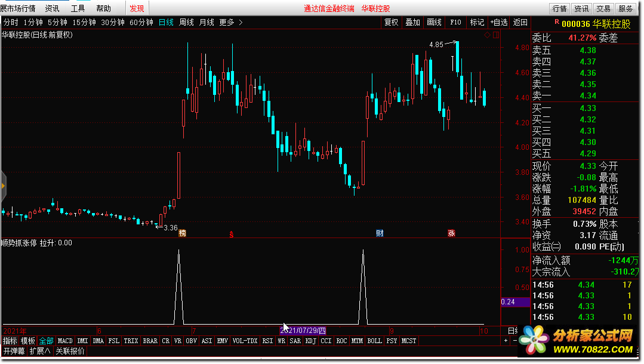This screenshot has width=644, height=364.
Task: Select the 60分钟 period
Action: click(x=141, y=22)
